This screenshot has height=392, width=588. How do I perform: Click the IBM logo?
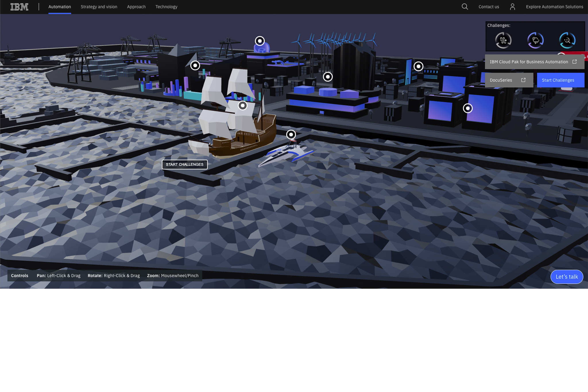(x=19, y=7)
